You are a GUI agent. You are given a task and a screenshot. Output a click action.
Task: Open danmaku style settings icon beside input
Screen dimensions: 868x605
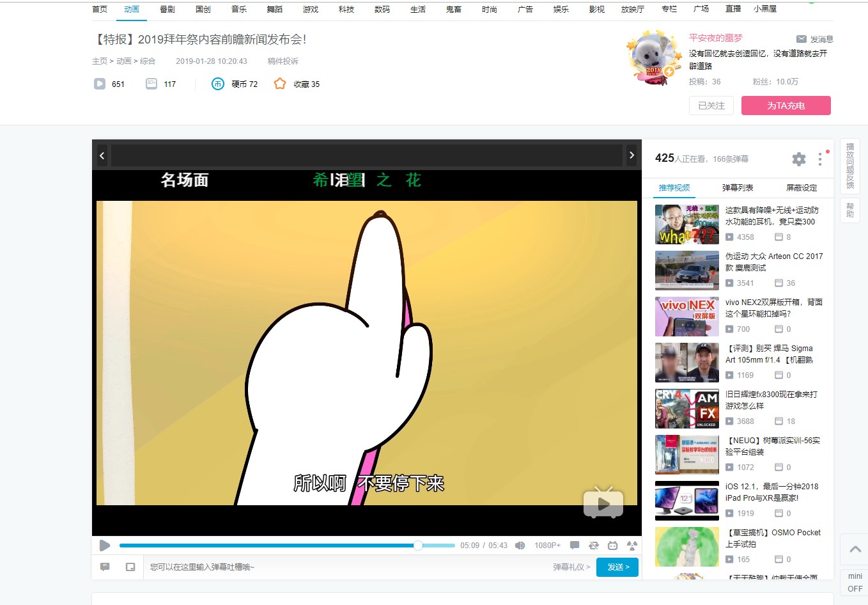coord(105,567)
